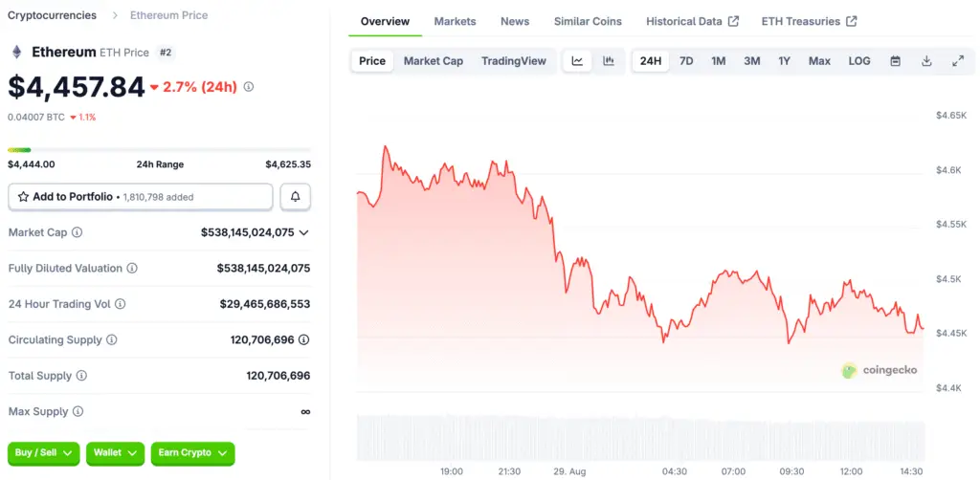Open the calendar date range picker
Viewport: 980px width, 480px height.
point(896,61)
